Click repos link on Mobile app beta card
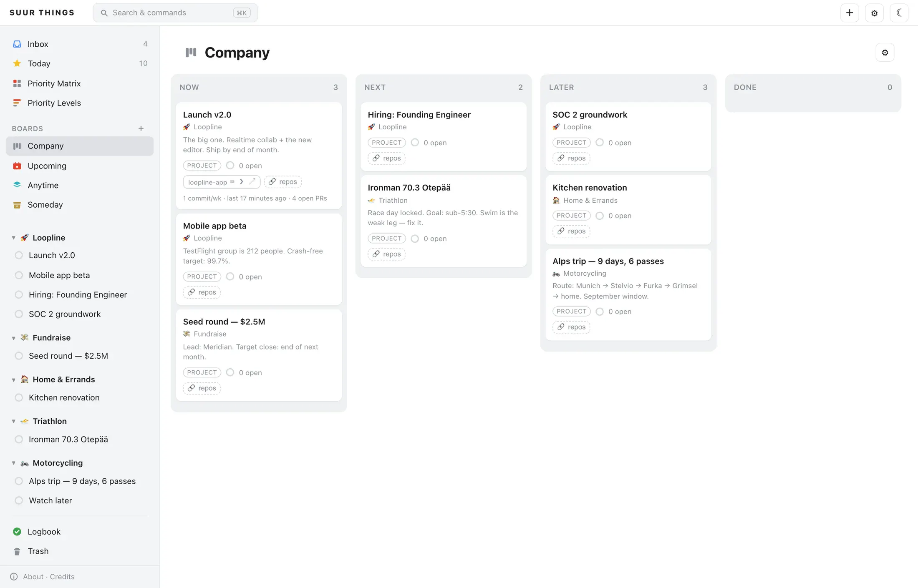This screenshot has height=588, width=918. coord(202,292)
